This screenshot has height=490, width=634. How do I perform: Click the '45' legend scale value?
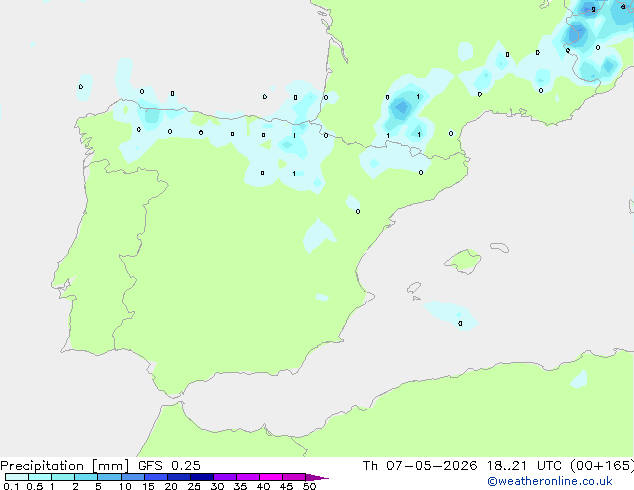(286, 486)
